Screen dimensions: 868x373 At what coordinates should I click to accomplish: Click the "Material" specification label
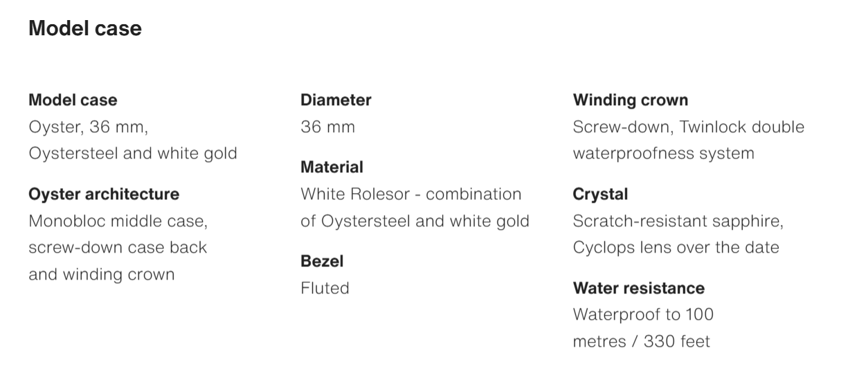point(332,167)
